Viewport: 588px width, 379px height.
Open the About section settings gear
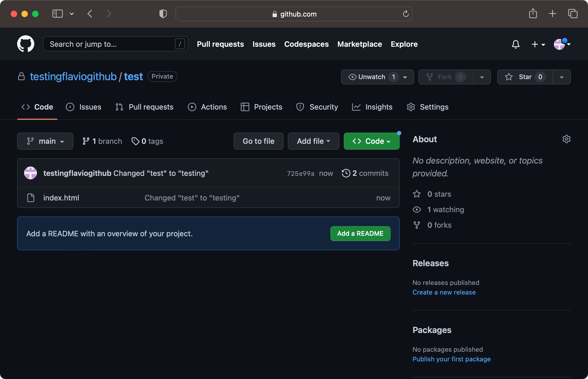click(x=566, y=139)
